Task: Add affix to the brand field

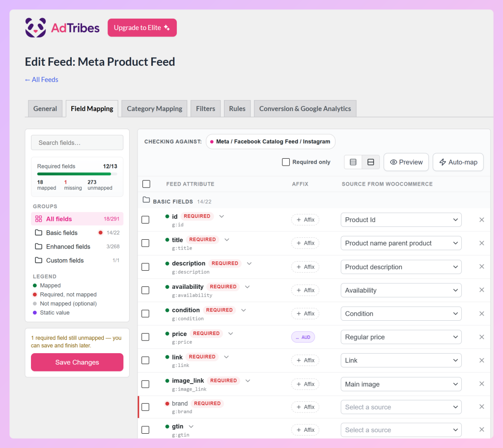Action: pos(305,407)
